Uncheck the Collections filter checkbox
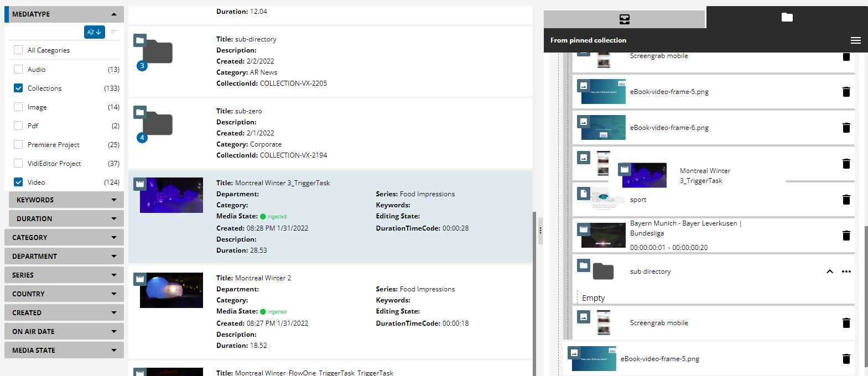868x376 pixels. [x=18, y=88]
